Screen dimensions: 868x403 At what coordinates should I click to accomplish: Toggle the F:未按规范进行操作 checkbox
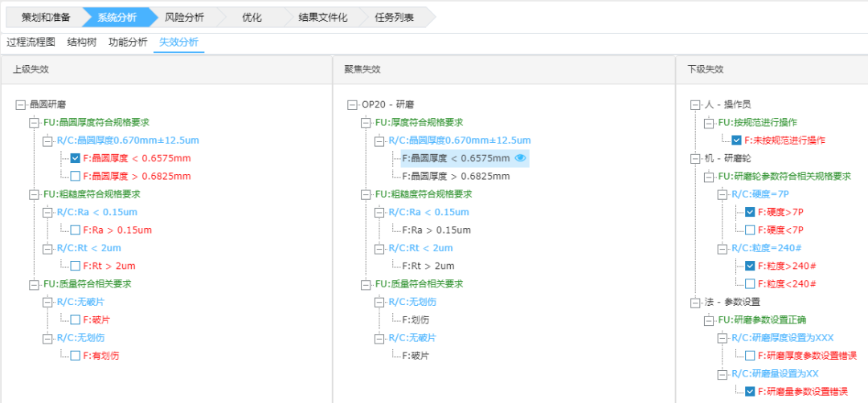click(736, 140)
